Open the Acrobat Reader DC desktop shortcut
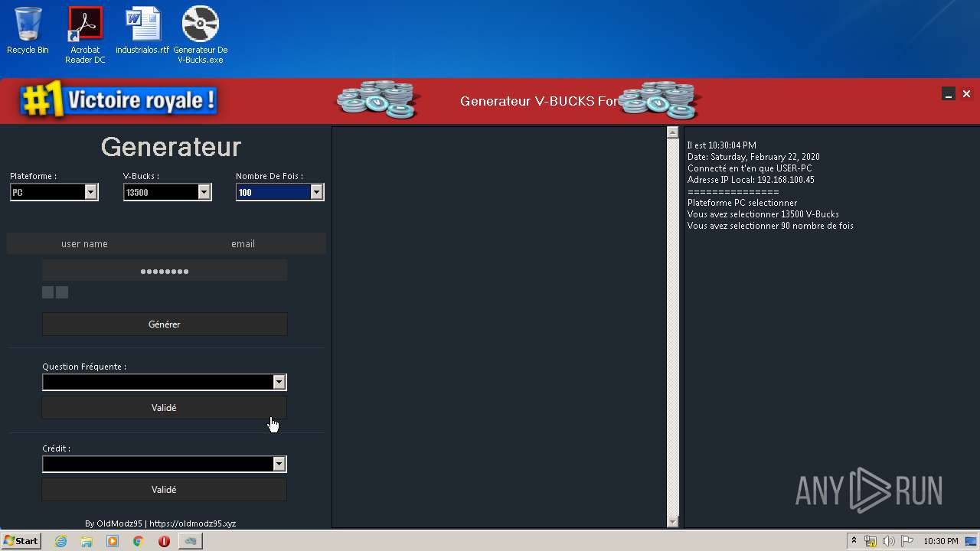Viewport: 980px width, 551px height. (x=85, y=34)
